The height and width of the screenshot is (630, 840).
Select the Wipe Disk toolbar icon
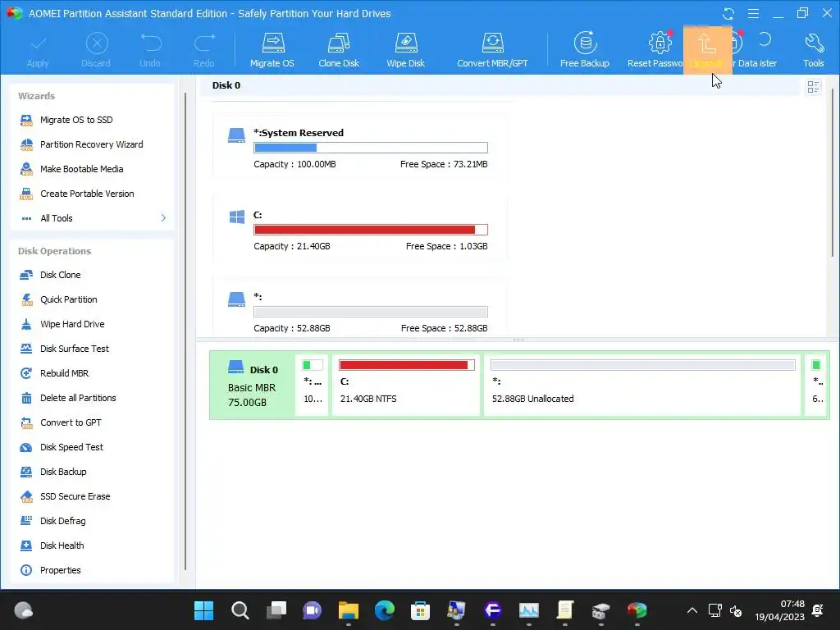click(x=405, y=50)
